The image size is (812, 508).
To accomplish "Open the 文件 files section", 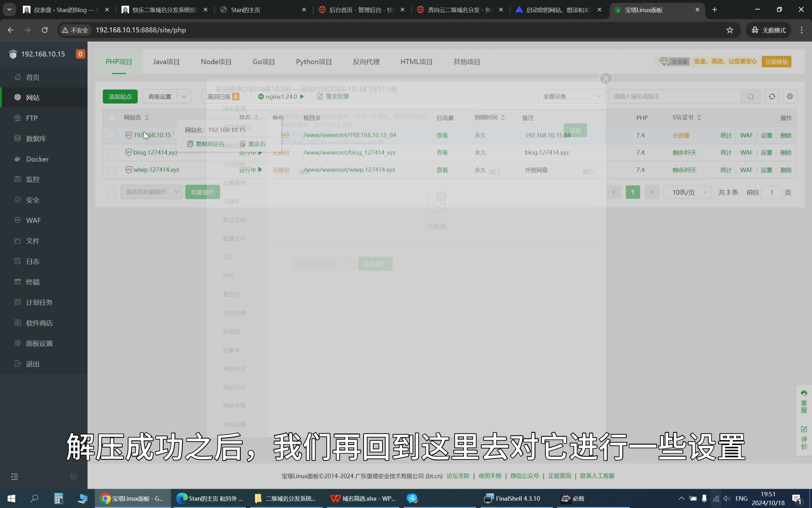I will [33, 241].
